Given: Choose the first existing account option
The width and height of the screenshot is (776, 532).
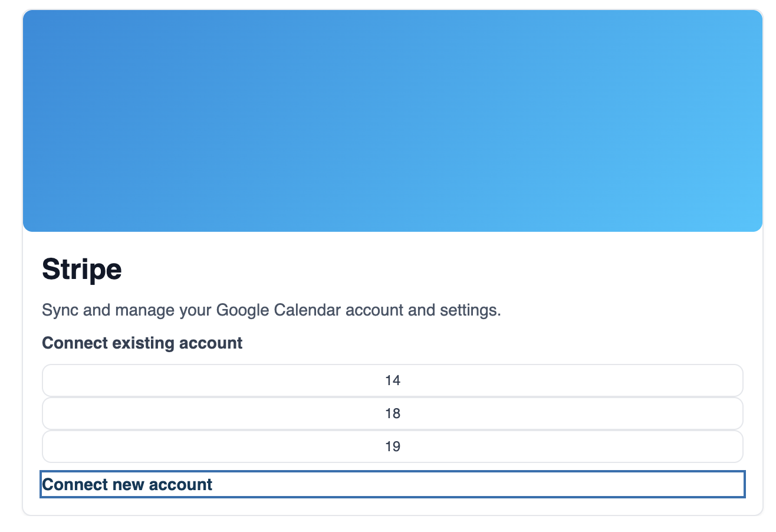Looking at the screenshot, I should pyautogui.click(x=392, y=380).
